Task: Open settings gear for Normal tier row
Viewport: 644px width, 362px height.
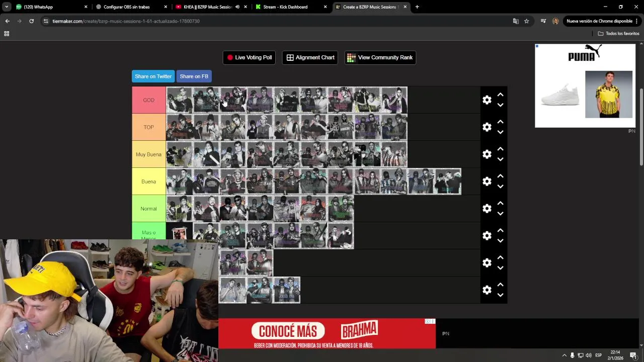Action: 487,209
